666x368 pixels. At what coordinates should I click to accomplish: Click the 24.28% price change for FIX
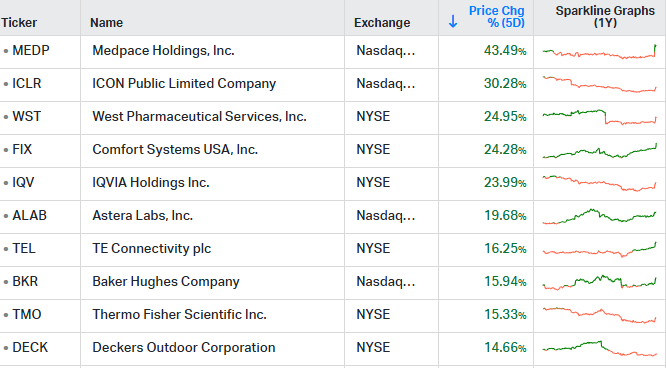(505, 150)
